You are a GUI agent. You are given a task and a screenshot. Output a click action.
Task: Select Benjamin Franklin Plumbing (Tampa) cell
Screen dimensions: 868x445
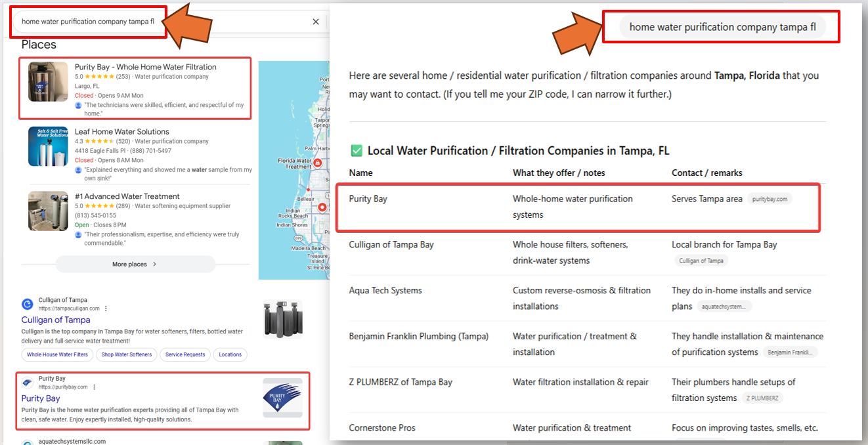[419, 337]
